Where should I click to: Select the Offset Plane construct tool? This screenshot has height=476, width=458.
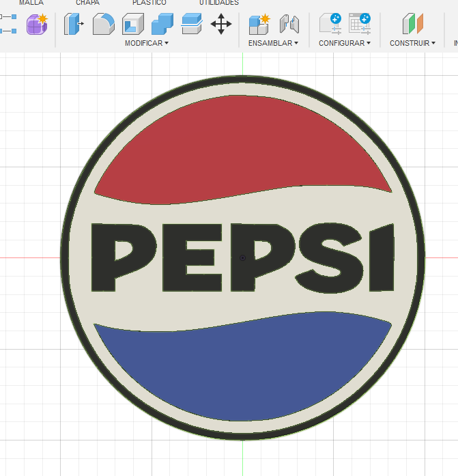[x=413, y=24]
